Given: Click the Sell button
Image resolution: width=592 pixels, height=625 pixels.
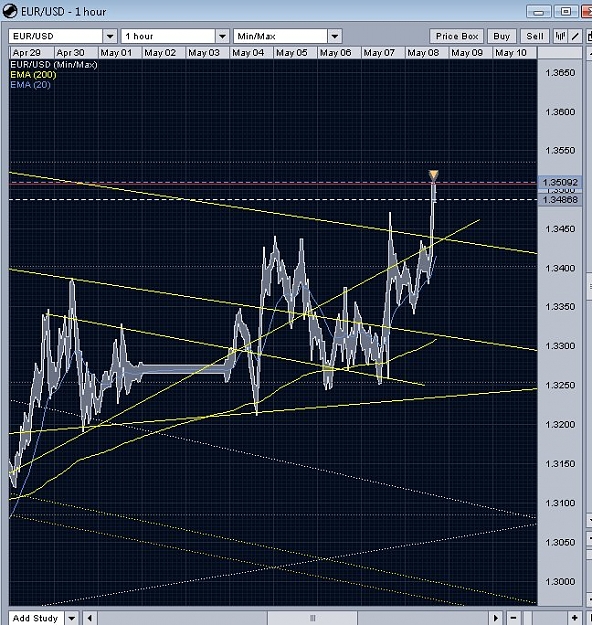Looking at the screenshot, I should tap(535, 36).
